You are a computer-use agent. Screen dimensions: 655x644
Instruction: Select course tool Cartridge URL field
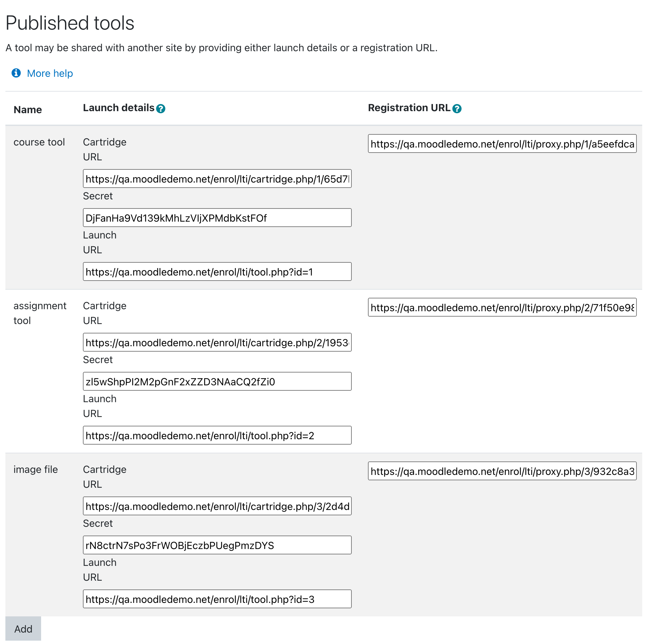[217, 179]
